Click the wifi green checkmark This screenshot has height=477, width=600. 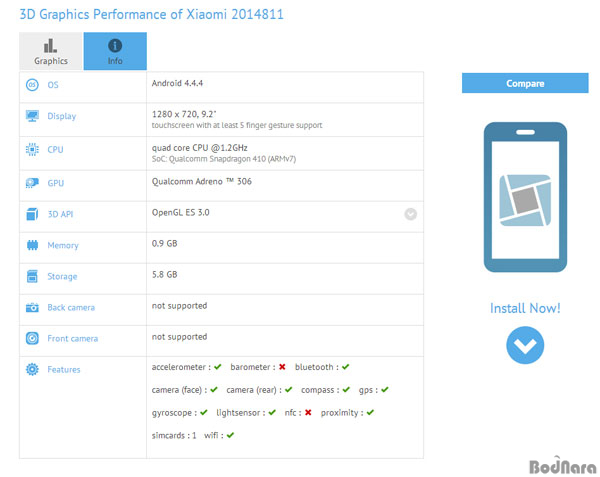(x=230, y=435)
